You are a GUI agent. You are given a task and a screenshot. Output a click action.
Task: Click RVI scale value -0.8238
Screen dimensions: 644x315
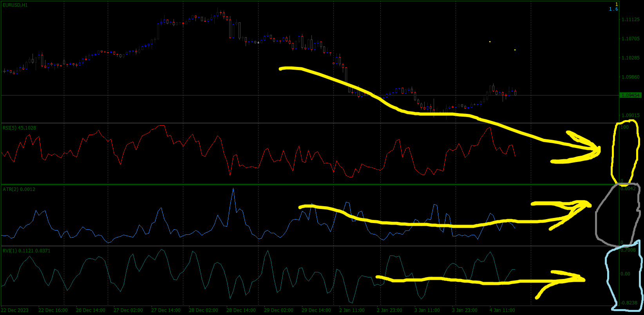point(630,303)
